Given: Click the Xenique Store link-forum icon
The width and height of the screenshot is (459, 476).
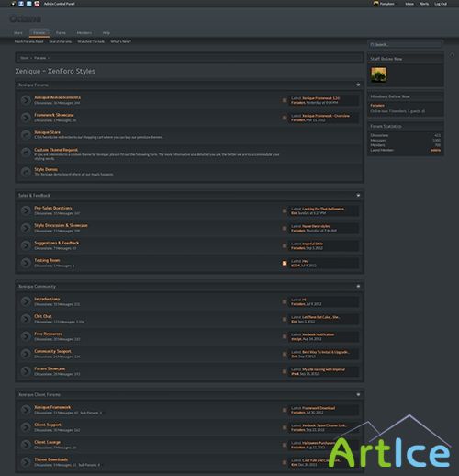Looking at the screenshot, I should (x=26, y=135).
